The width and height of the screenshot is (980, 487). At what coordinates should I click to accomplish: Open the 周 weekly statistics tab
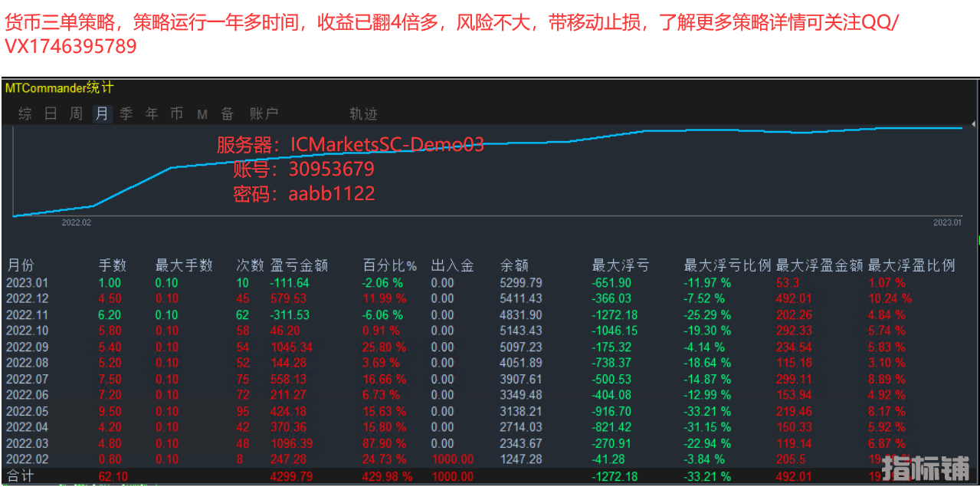[76, 114]
